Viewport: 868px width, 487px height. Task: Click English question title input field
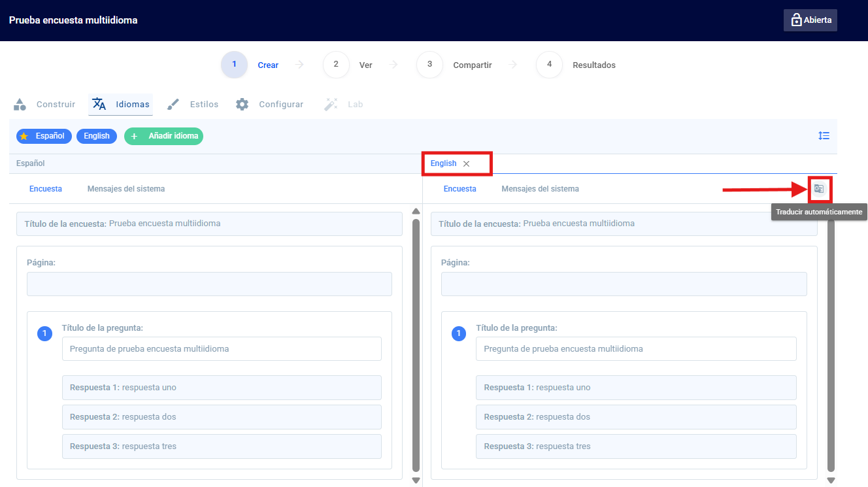[636, 349]
